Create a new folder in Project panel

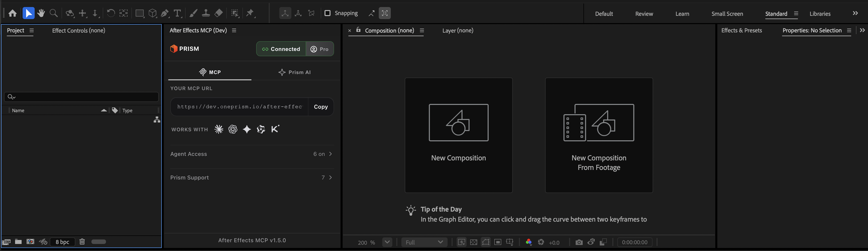(x=18, y=242)
